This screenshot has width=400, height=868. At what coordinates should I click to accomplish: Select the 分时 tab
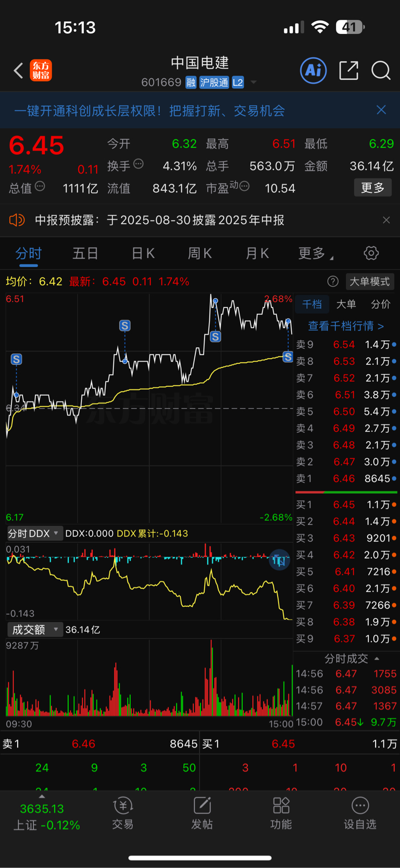tap(28, 253)
